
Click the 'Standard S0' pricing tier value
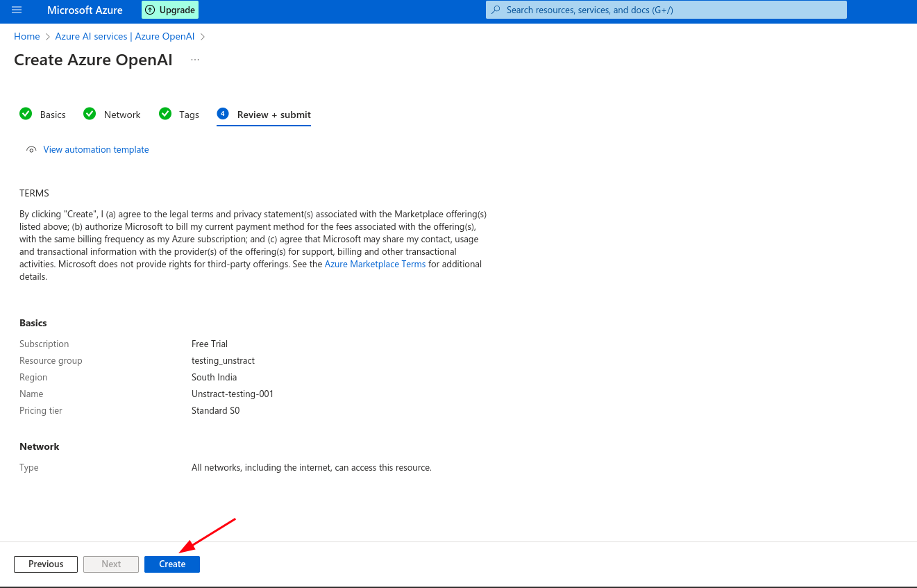pyautogui.click(x=215, y=410)
